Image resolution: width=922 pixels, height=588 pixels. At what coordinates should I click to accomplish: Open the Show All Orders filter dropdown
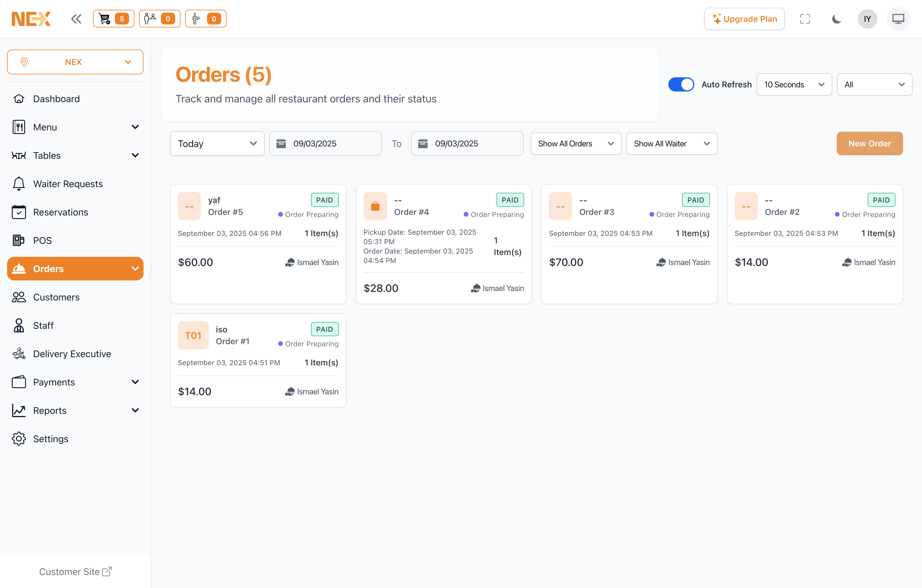click(576, 143)
